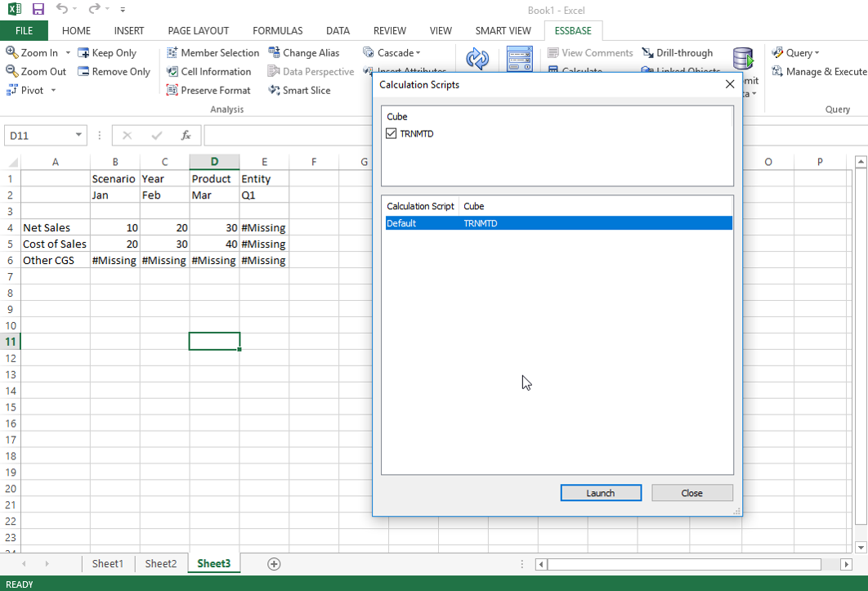Click the POV panel icon
The image size is (868, 591).
[x=520, y=58]
